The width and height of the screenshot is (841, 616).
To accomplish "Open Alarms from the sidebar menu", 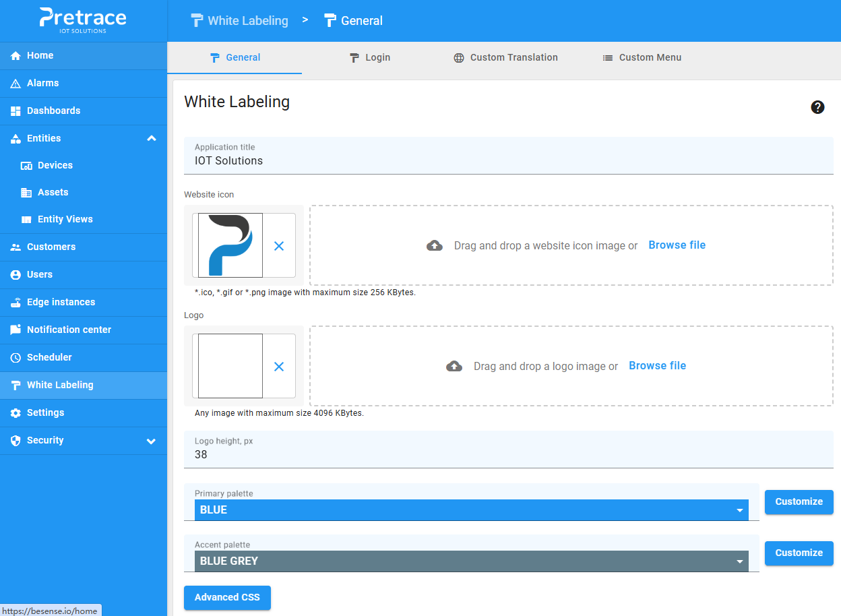I will [x=84, y=84].
